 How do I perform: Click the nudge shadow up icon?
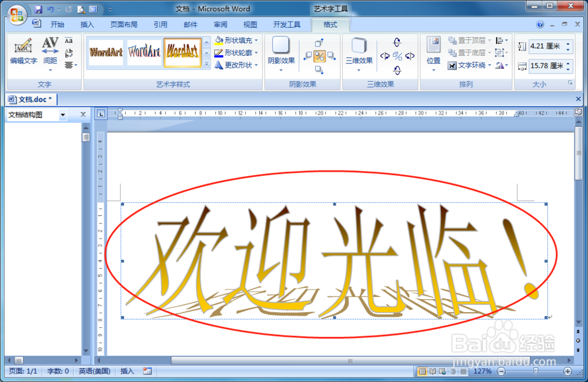320,42
